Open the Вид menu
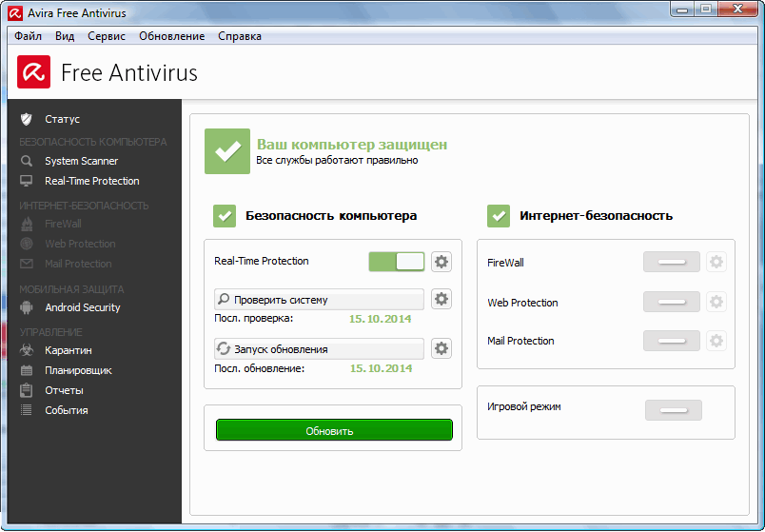The height and width of the screenshot is (532, 765). [65, 36]
